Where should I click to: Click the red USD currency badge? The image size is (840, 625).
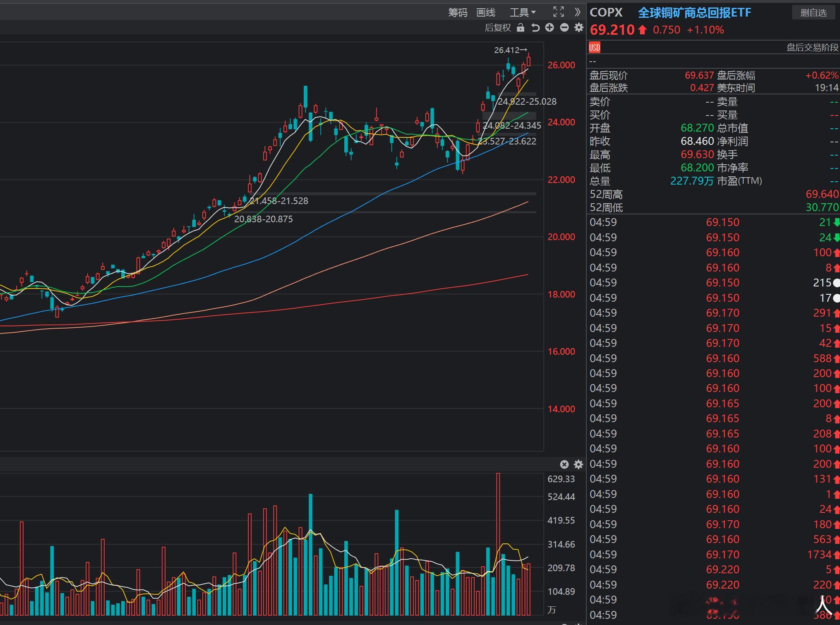(595, 47)
